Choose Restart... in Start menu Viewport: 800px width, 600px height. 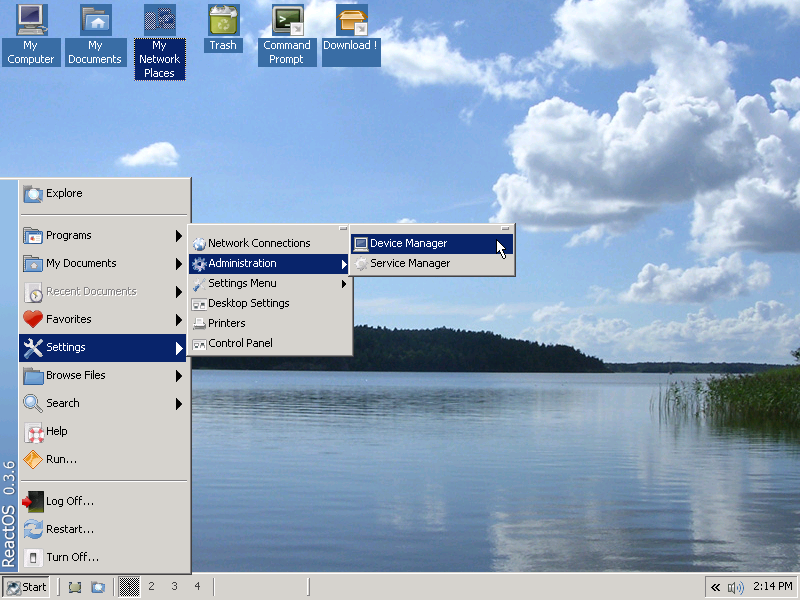103,530
